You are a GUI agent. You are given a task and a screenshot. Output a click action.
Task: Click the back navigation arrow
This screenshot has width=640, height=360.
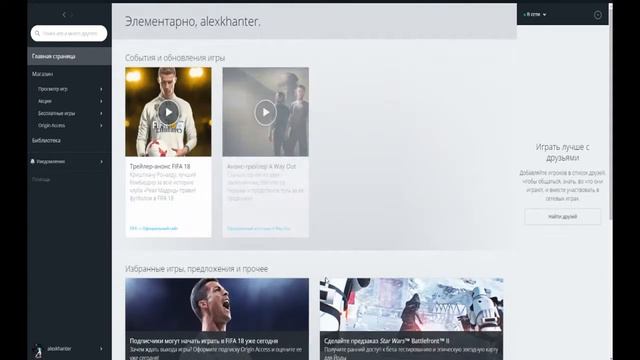point(64,15)
